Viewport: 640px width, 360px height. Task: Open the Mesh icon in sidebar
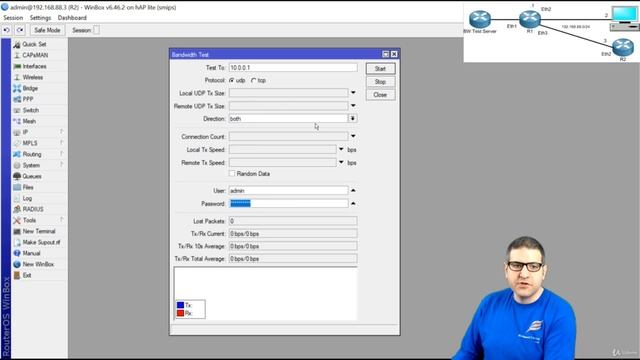pos(17,121)
